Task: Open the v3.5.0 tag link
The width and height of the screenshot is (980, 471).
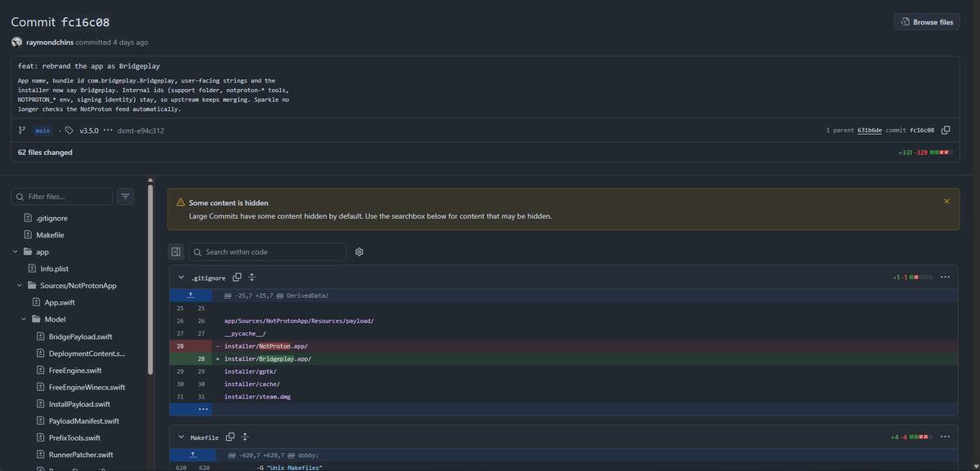Action: point(88,131)
